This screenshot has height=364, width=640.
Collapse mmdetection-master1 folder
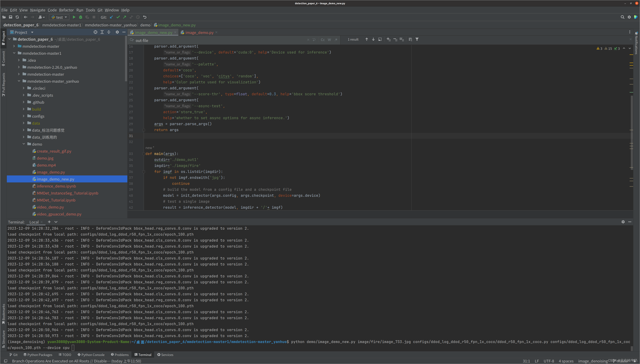[14, 53]
